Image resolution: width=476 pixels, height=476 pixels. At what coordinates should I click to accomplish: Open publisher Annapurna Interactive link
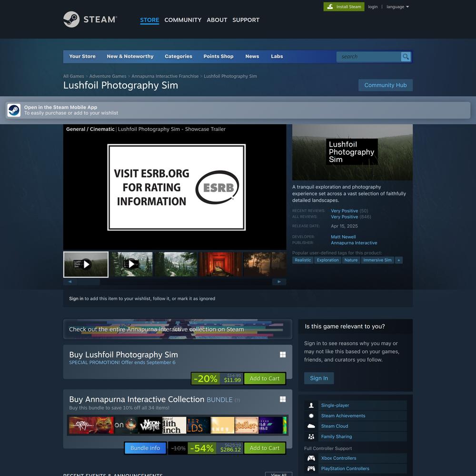(354, 243)
